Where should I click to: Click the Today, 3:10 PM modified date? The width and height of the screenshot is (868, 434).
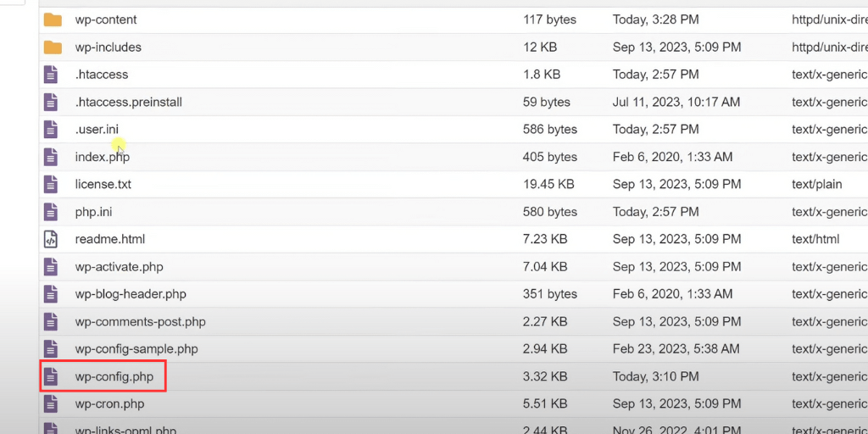pyautogui.click(x=656, y=377)
